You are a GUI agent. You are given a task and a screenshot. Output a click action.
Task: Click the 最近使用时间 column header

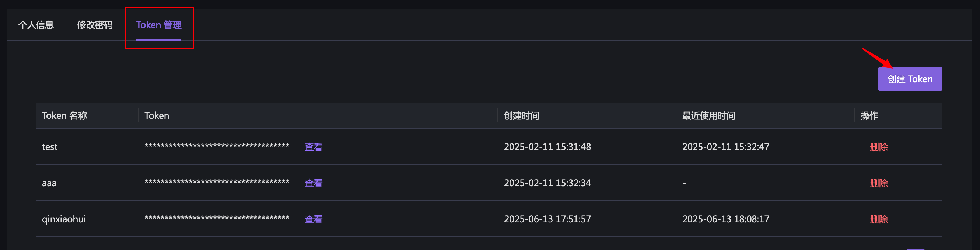pos(708,116)
